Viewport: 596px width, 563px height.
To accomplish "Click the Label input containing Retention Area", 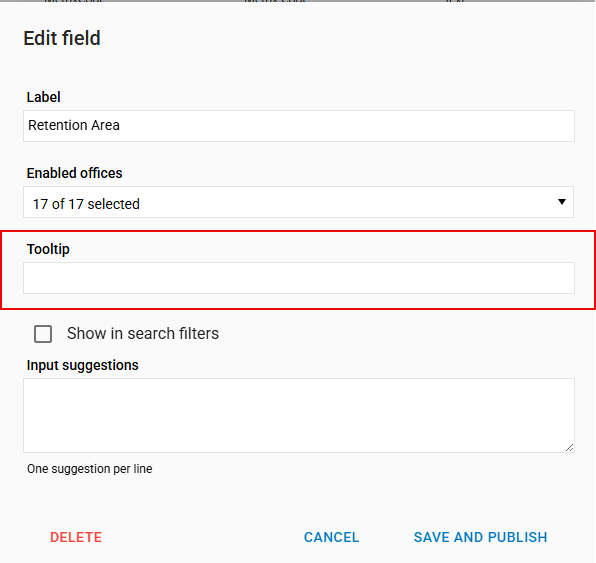I will tap(299, 126).
